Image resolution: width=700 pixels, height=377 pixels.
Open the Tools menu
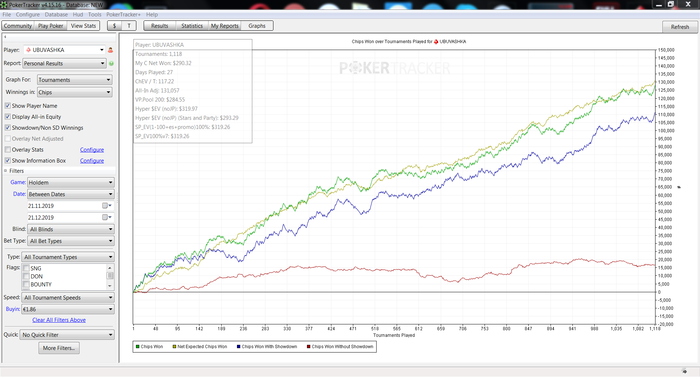click(x=95, y=15)
